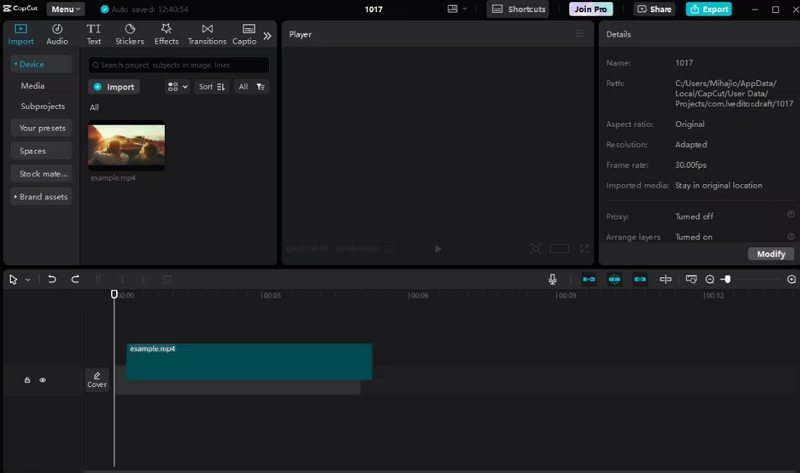Choose the Select cursor tool
800x473 pixels.
click(x=13, y=279)
